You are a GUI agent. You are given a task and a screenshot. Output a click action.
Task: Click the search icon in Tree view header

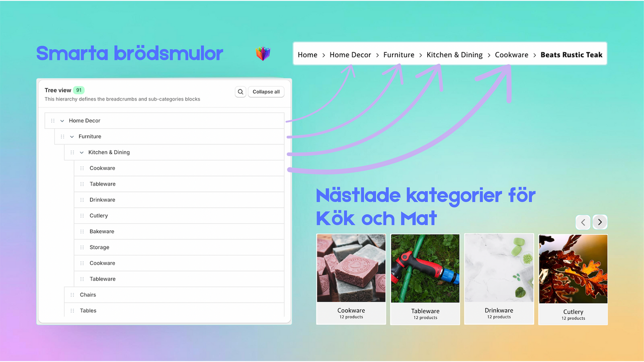(240, 92)
